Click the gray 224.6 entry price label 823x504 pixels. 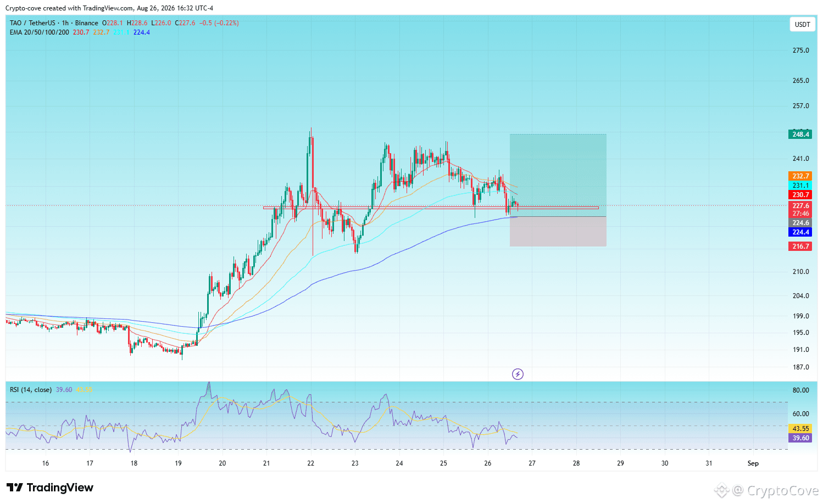[x=800, y=223]
